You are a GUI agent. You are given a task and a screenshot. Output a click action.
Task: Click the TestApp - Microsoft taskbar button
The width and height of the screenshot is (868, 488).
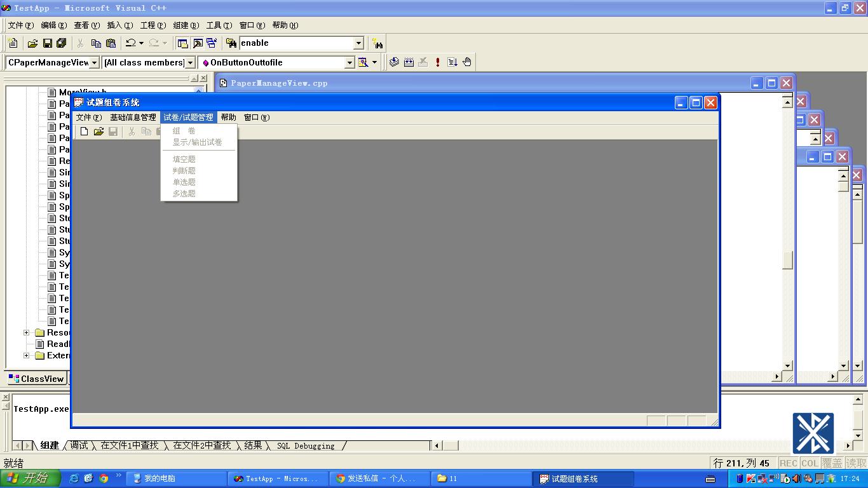click(278, 478)
